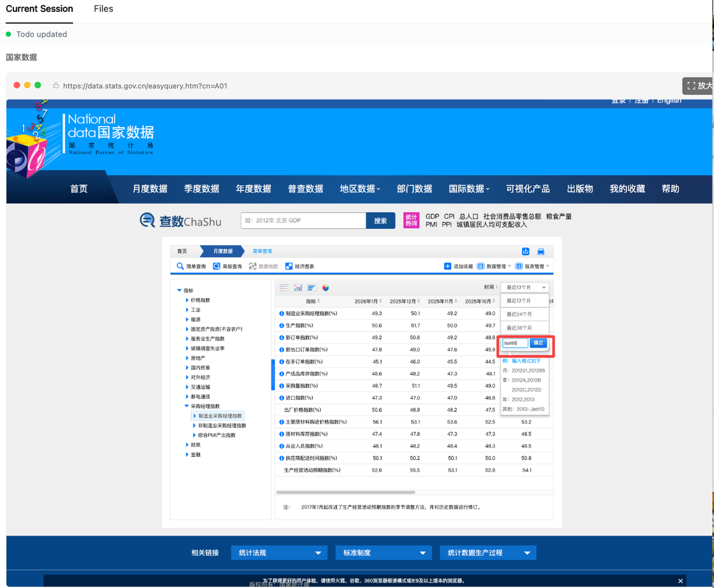Open 简单查询 with the magnifier icon
Viewport: 714px width, 588px height.
pos(191,266)
